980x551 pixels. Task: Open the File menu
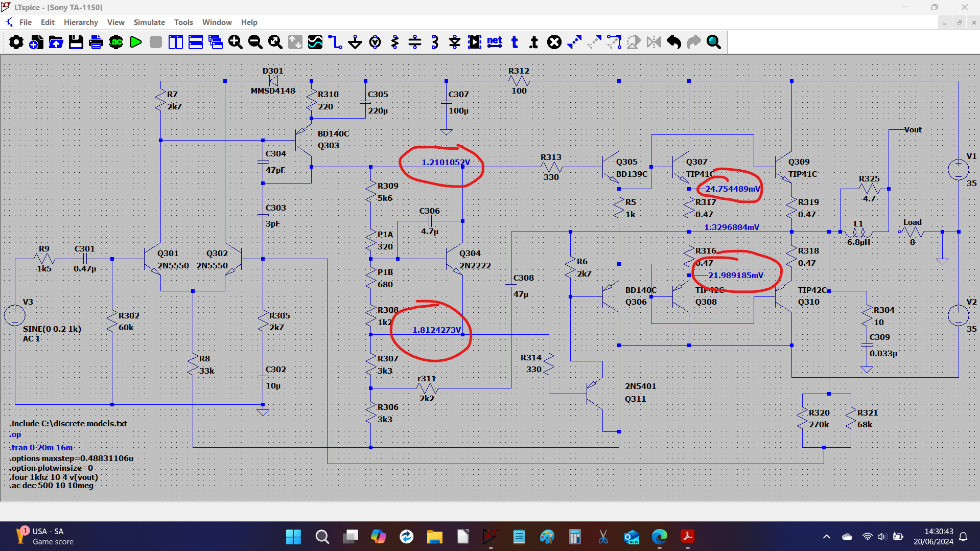[x=26, y=22]
